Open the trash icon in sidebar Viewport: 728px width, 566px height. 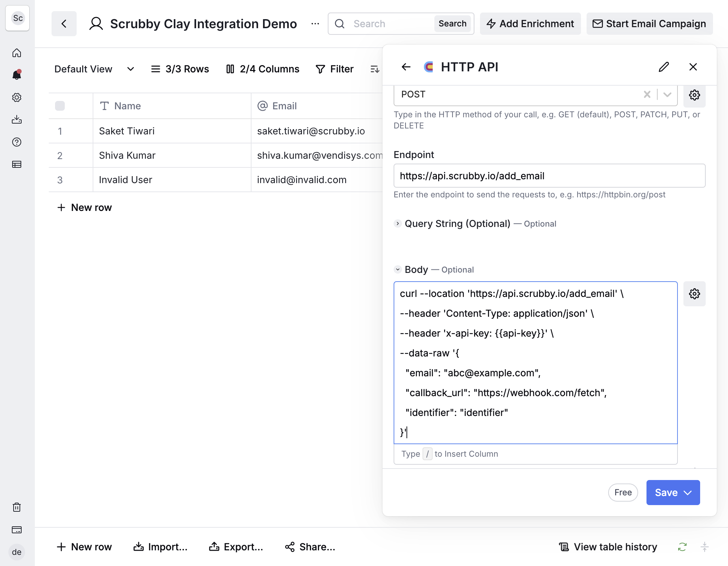click(x=17, y=507)
